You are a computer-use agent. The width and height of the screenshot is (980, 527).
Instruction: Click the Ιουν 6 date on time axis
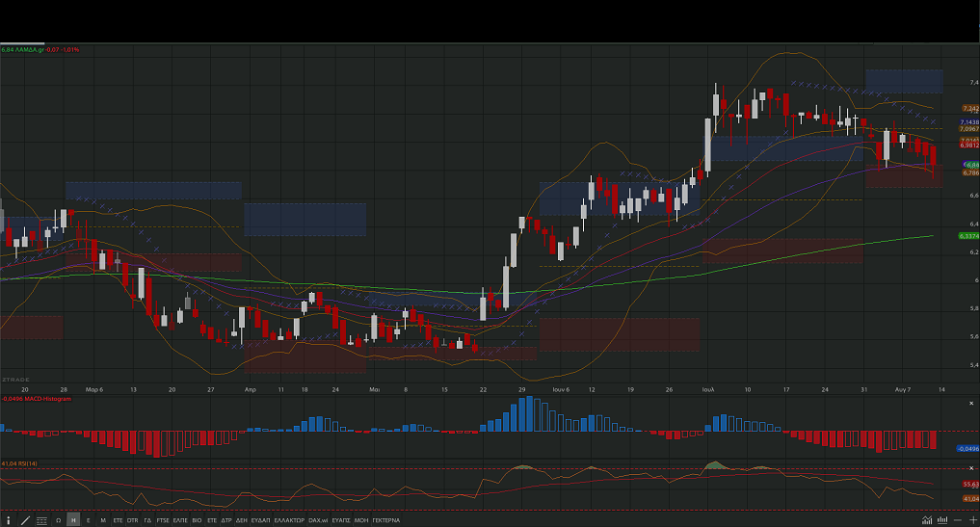point(561,389)
